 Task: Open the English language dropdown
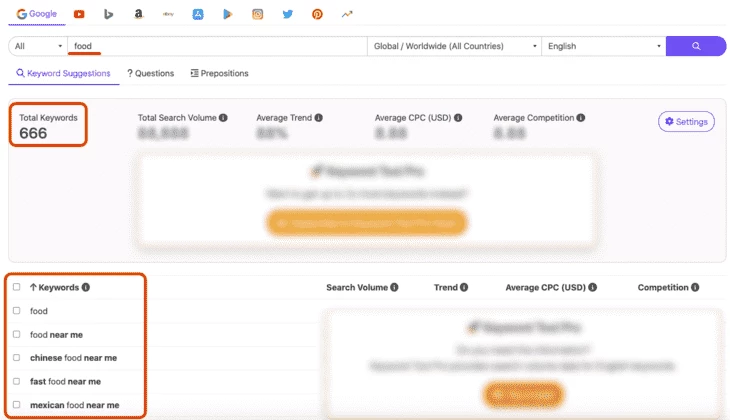[x=604, y=46]
